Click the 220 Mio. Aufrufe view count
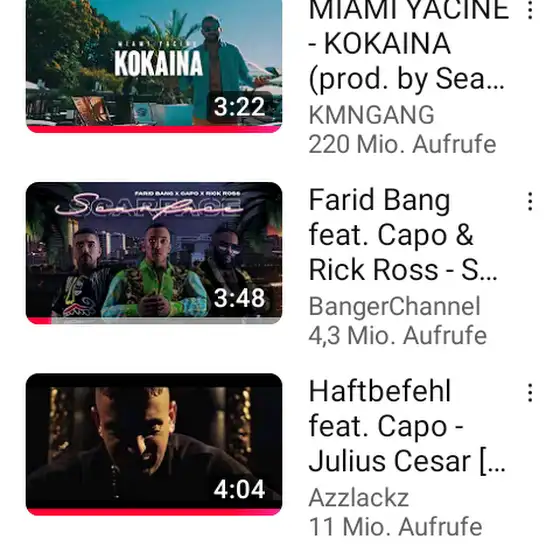Screen dimensions: 560x560 click(402, 144)
